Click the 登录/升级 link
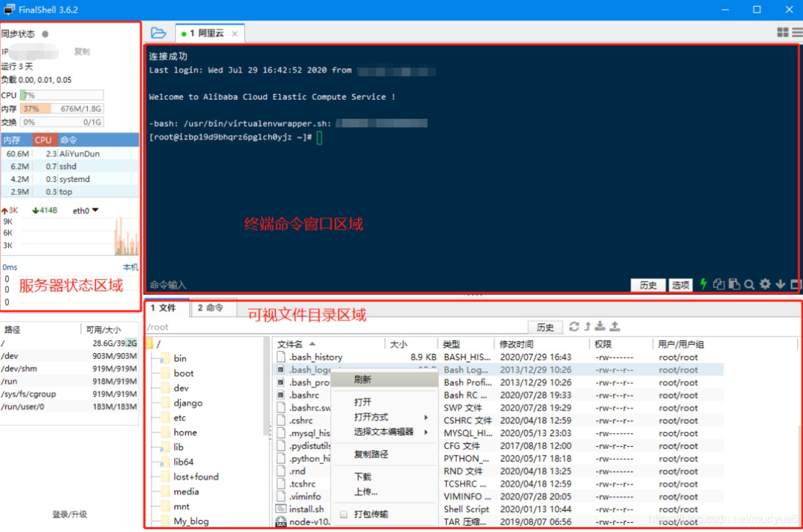The image size is (803, 532). click(x=69, y=514)
